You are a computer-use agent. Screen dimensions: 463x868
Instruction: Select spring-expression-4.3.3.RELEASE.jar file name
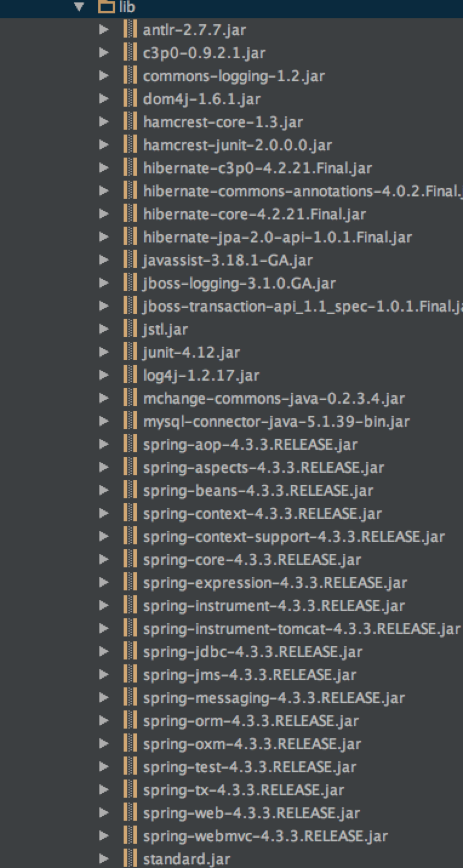pos(275,583)
